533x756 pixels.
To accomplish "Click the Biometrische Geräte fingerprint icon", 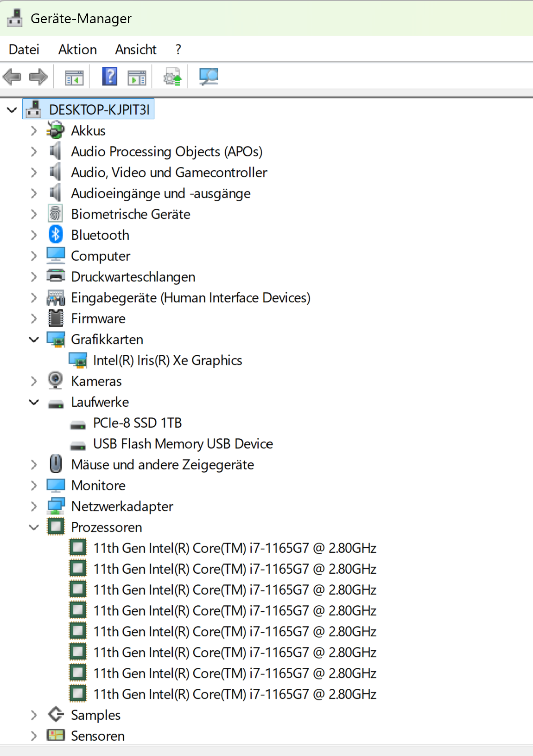I will click(56, 214).
